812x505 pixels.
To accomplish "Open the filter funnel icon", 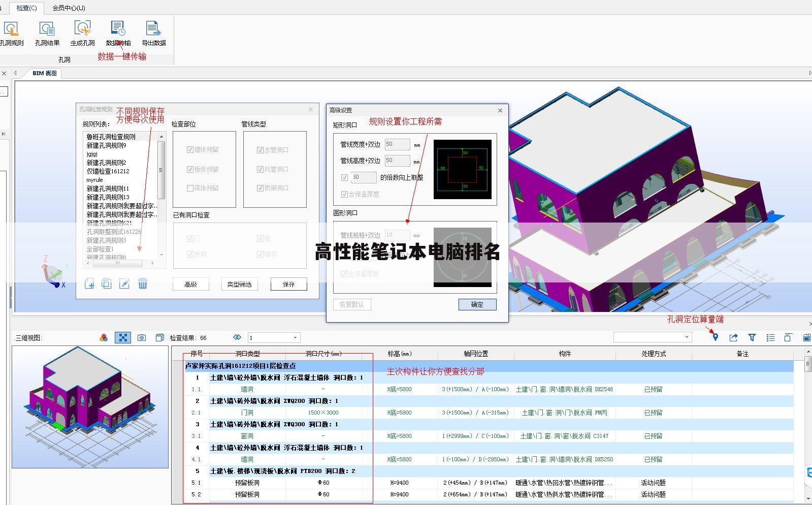I will click(x=752, y=337).
